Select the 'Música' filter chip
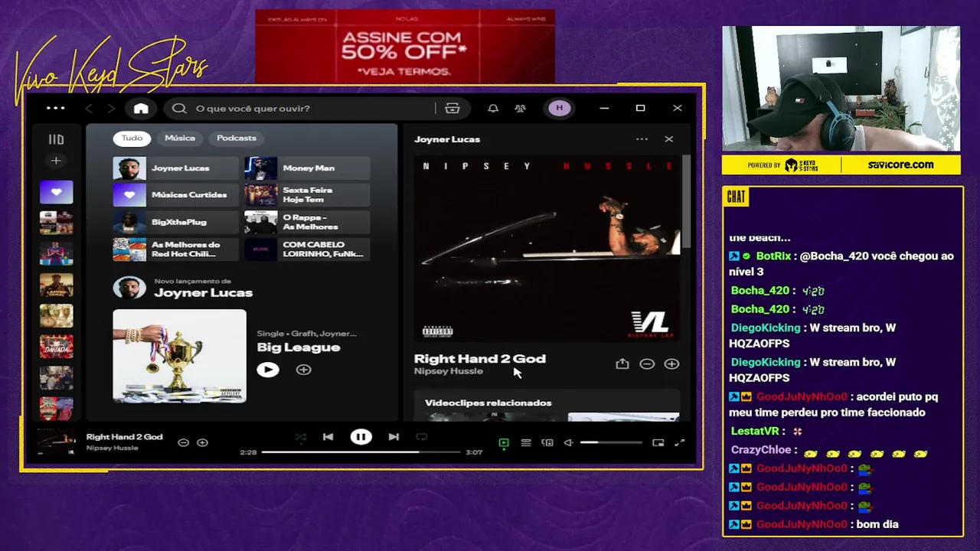This screenshot has width=980, height=551. point(180,138)
